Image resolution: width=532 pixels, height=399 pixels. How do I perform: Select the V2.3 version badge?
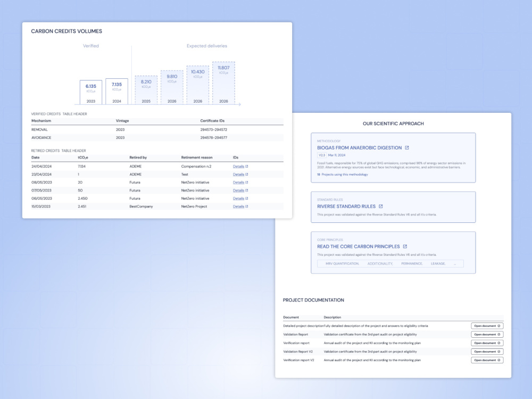point(322,155)
